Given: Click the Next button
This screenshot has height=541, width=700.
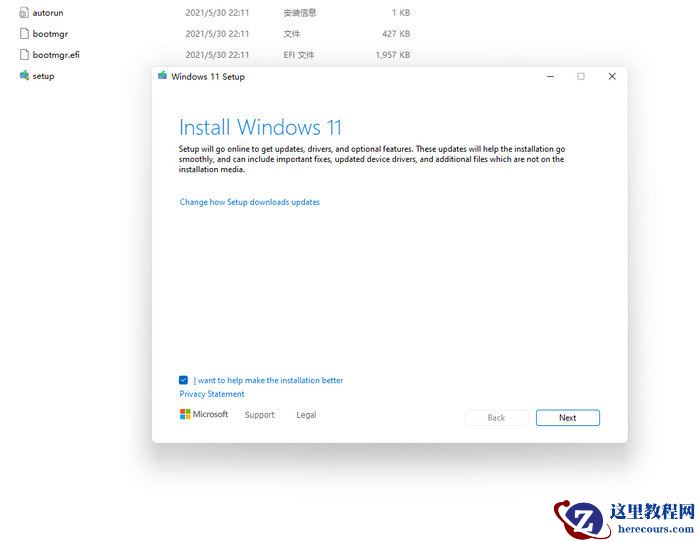Looking at the screenshot, I should point(567,417).
